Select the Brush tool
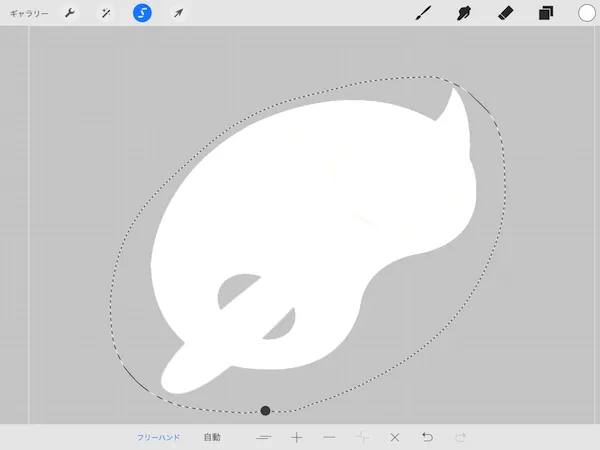This screenshot has height=450, width=600. (x=423, y=13)
